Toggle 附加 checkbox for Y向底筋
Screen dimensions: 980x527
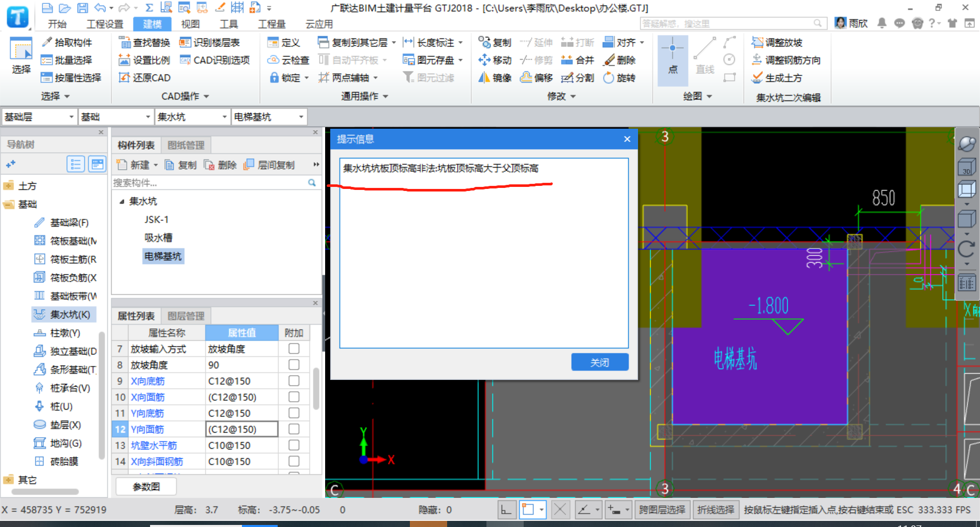coord(294,413)
